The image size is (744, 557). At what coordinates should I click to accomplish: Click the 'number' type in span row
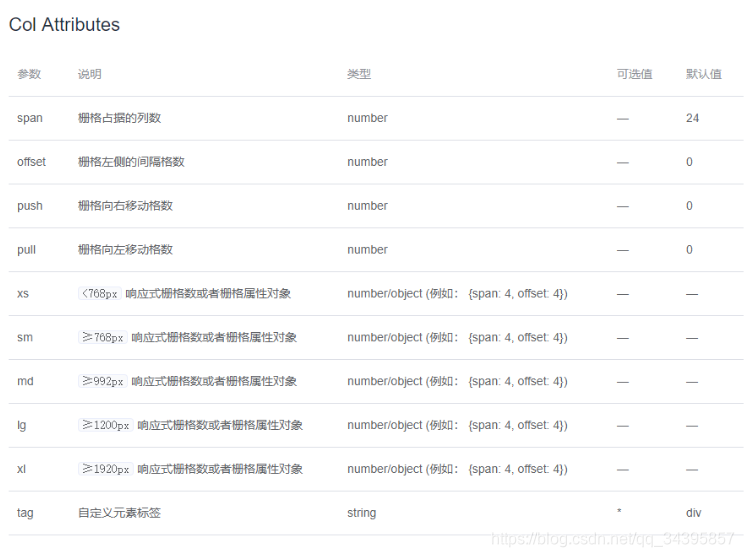367,118
